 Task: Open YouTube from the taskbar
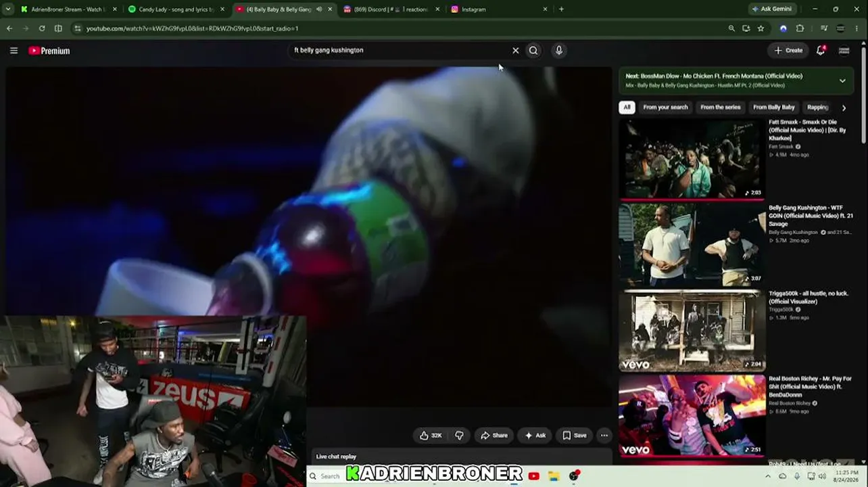(533, 476)
